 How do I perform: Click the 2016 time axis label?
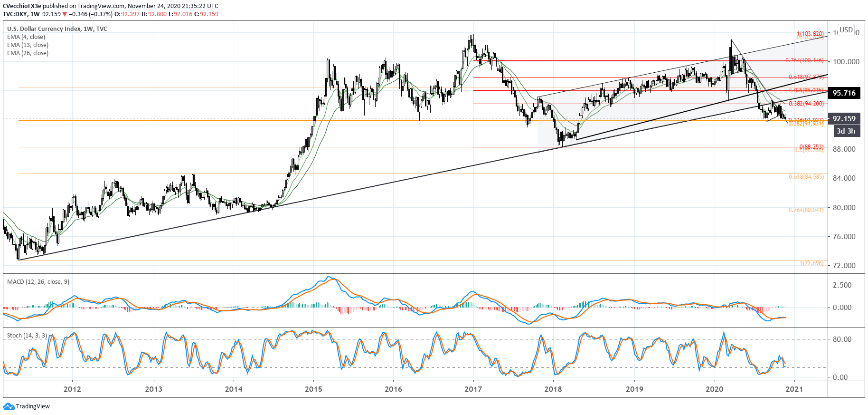coord(394,389)
